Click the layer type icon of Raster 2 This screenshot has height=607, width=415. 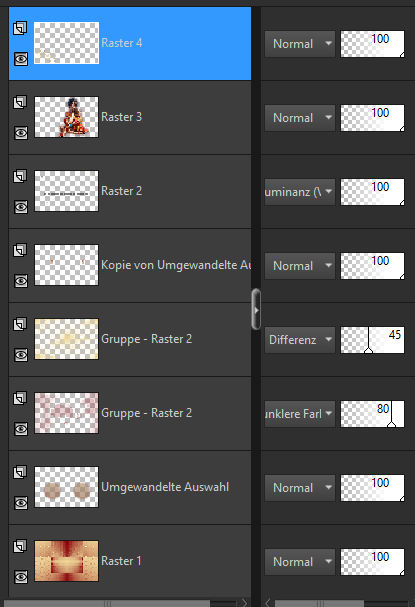coord(20,176)
